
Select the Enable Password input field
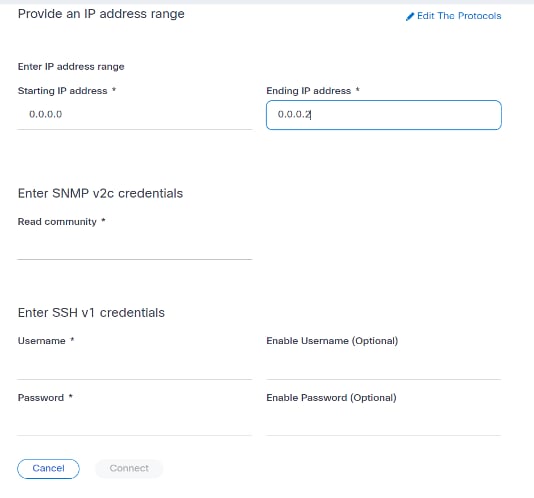[383, 422]
